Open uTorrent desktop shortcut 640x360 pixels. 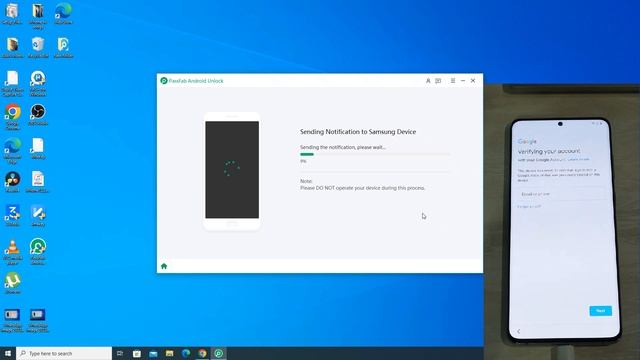tap(13, 283)
